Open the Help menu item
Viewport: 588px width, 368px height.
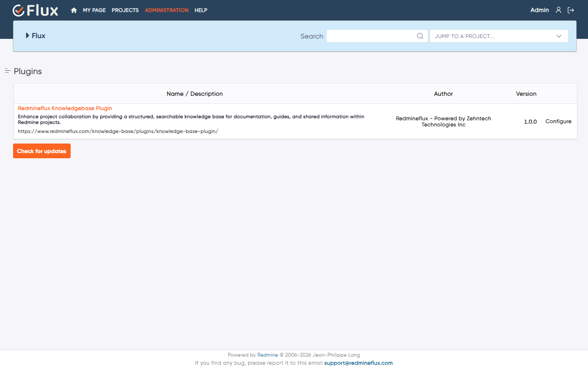tap(201, 10)
